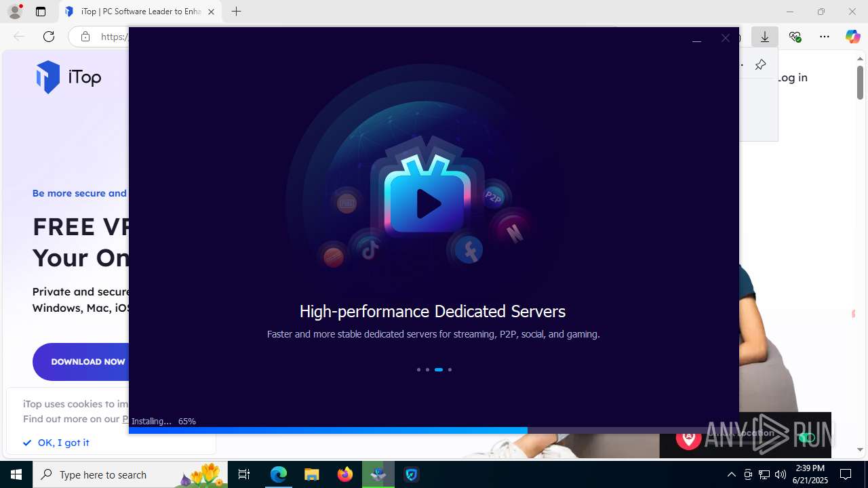Screen dimensions: 868x488
Task: Click the scrollbar down arrow
Action: pyautogui.click(x=860, y=449)
